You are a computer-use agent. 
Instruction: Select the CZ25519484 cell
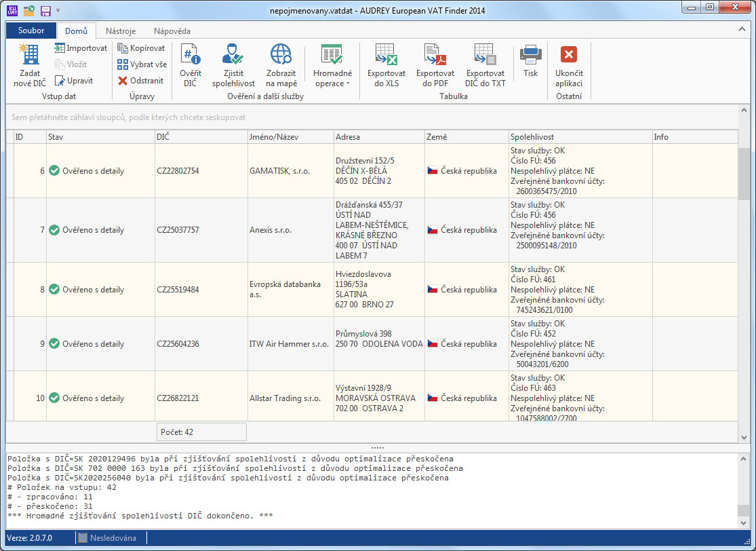coord(201,290)
